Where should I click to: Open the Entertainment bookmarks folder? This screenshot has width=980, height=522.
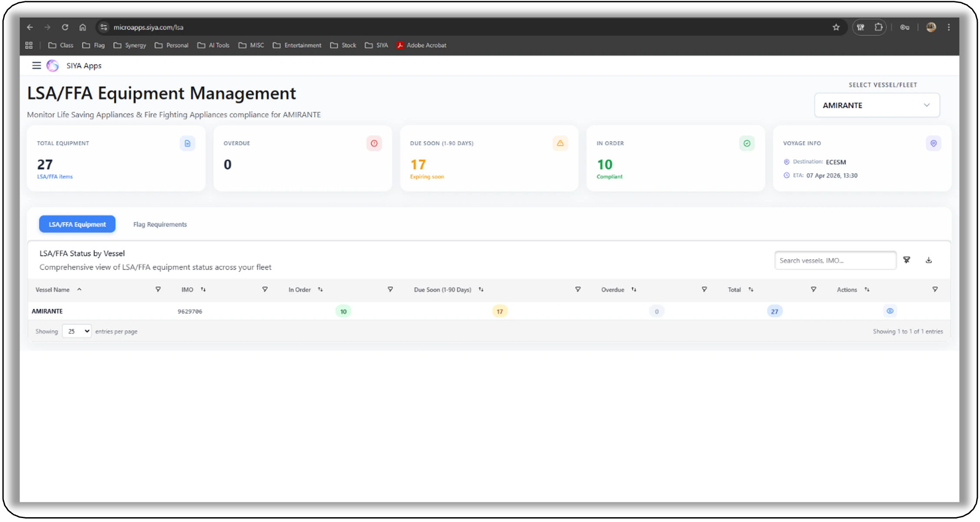tap(297, 45)
